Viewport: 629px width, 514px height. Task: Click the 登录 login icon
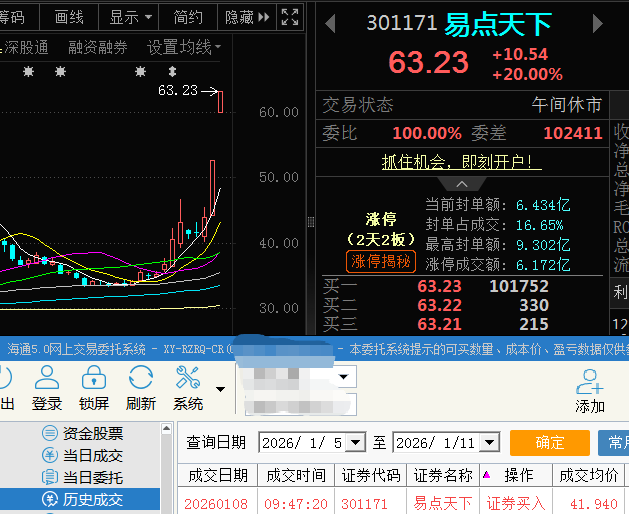click(47, 388)
